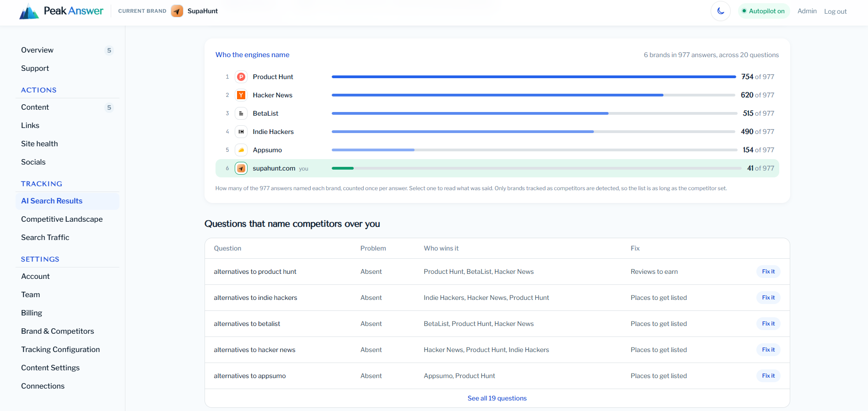This screenshot has height=411, width=868.
Task: Select the Hacker News brand name
Action: 272,95
